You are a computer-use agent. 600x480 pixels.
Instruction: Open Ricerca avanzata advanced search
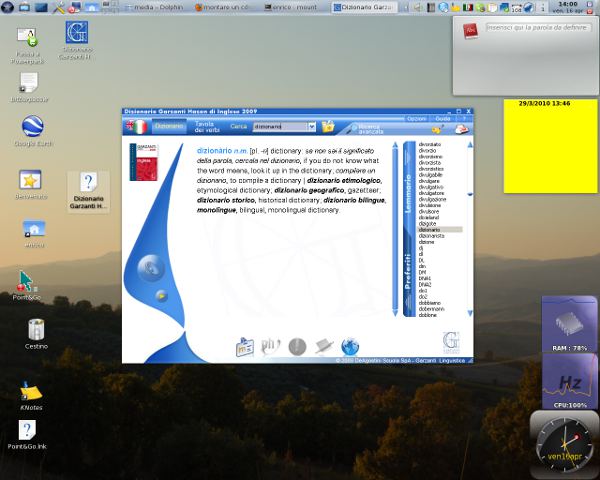point(365,129)
